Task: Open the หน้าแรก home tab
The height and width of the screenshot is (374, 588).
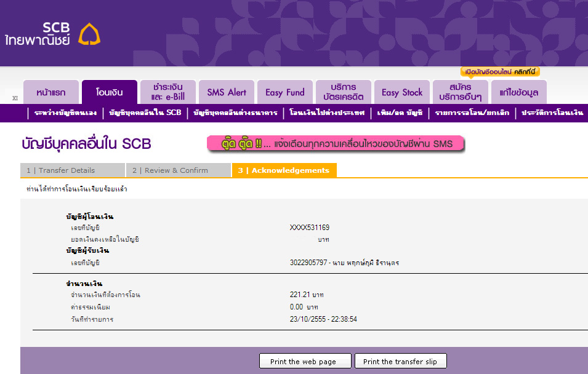Action: [x=51, y=92]
